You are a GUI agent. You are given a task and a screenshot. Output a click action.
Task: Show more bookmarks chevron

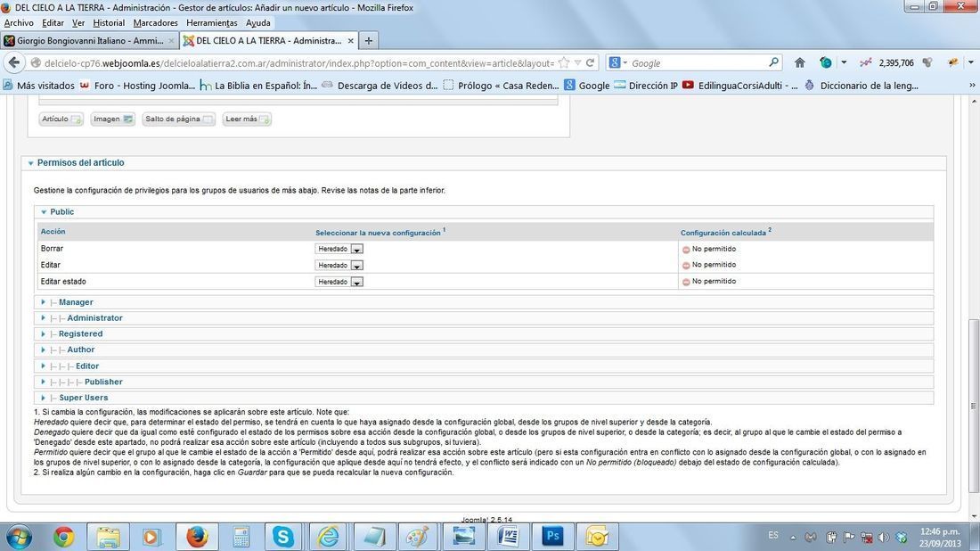pos(972,85)
